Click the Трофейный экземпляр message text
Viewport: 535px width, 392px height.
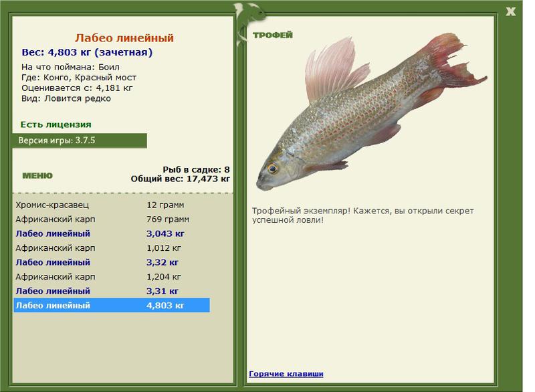(x=363, y=215)
